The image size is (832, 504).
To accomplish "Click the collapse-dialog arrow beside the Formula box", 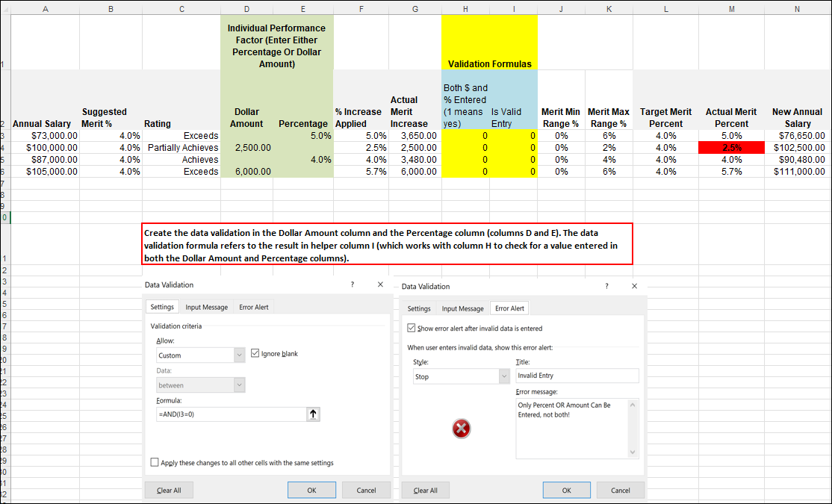I will click(314, 414).
